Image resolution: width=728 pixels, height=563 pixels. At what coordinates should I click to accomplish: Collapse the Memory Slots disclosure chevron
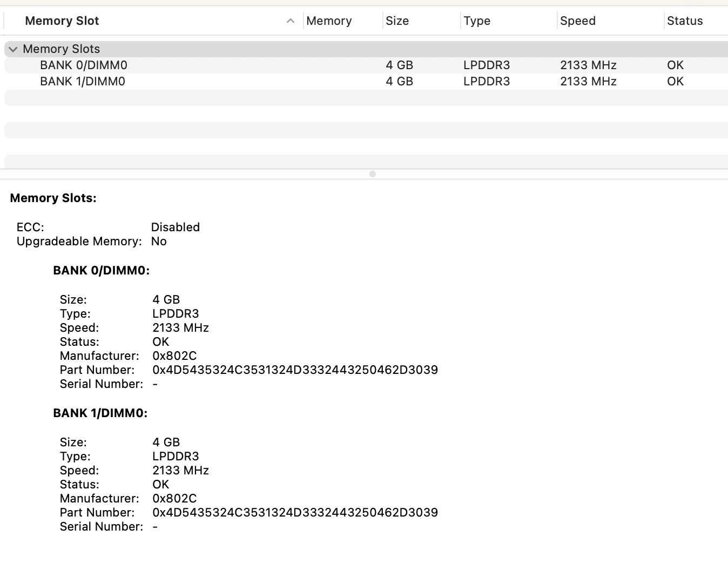point(13,49)
